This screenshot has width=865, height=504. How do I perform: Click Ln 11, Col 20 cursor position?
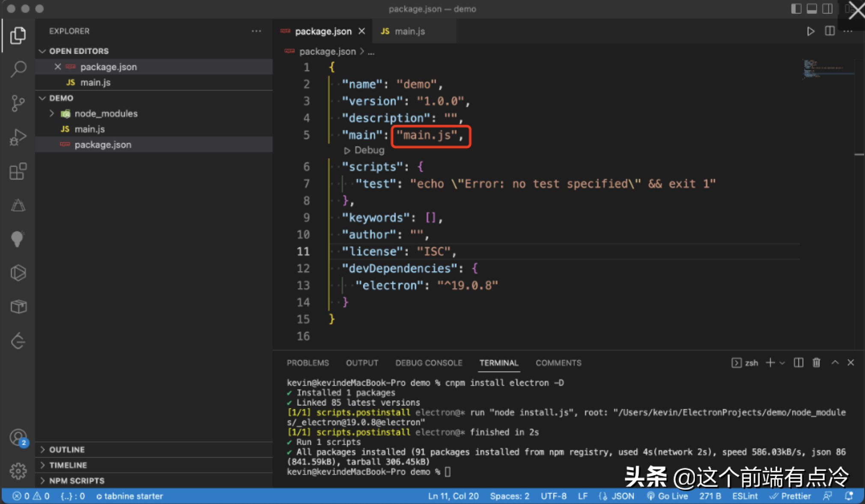453,496
